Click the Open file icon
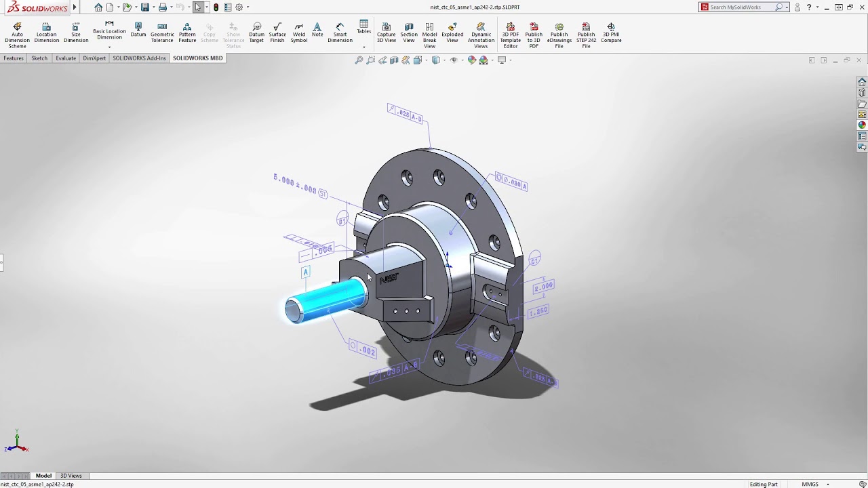 [x=126, y=7]
